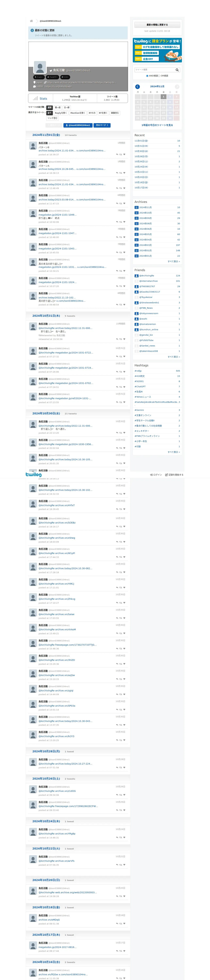
Task: Open the Stats bar chart icon
Action: click(35, 98)
